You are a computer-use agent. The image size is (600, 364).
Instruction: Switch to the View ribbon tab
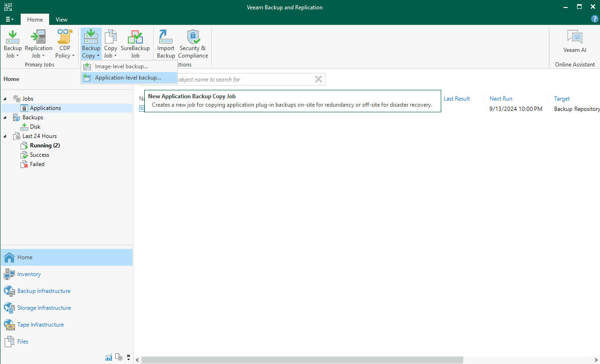pos(61,20)
